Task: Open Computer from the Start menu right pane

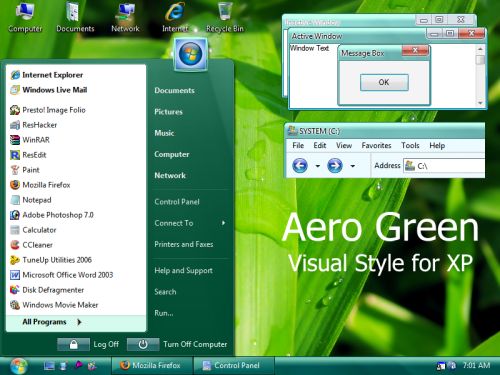Action: [x=172, y=154]
